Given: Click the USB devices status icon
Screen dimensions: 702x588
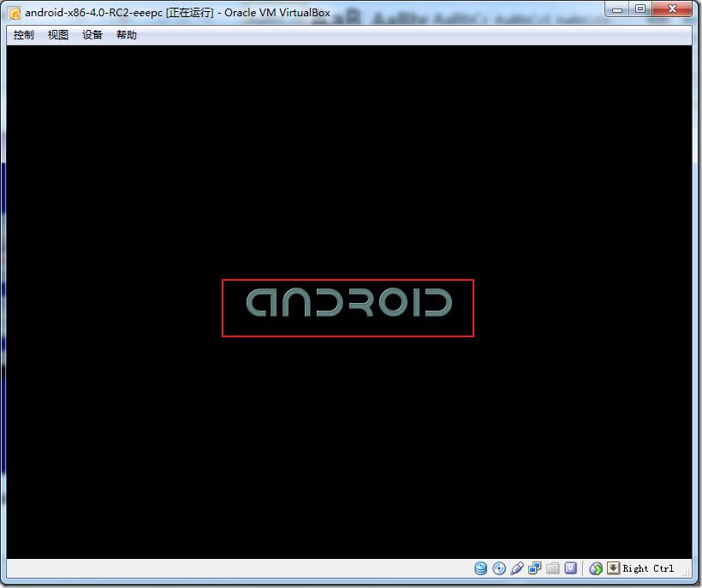Looking at the screenshot, I should [x=516, y=568].
